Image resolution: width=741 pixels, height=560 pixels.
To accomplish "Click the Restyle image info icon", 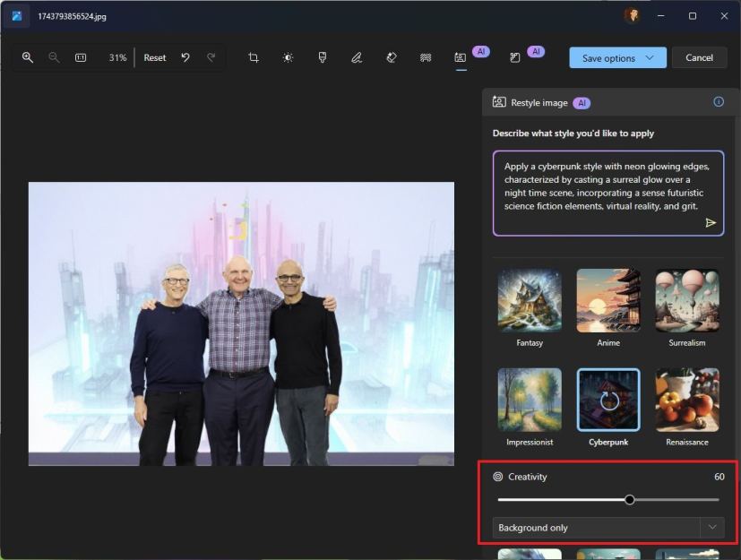I will (x=718, y=101).
